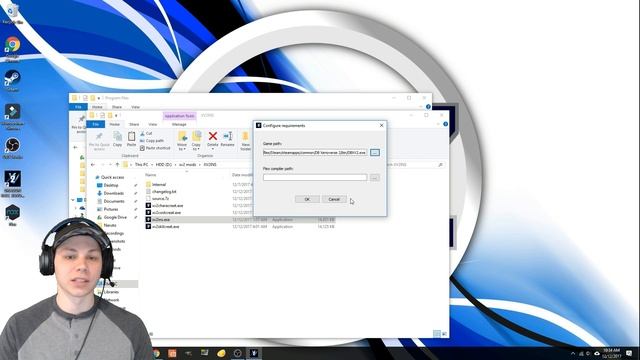This screenshot has height=360, width=640.
Task: Click New folder in ribbon
Action: 245,141
